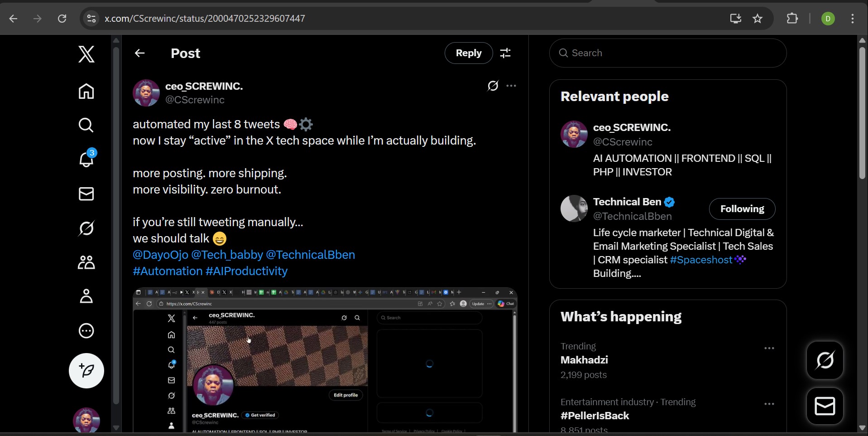The image size is (868, 436).
Task: Open Profile icon in left sidebar
Action: pos(86,296)
